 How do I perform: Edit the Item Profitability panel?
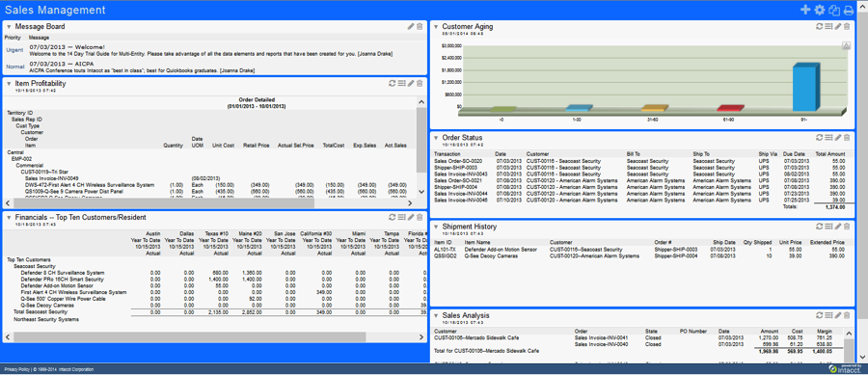411,83
